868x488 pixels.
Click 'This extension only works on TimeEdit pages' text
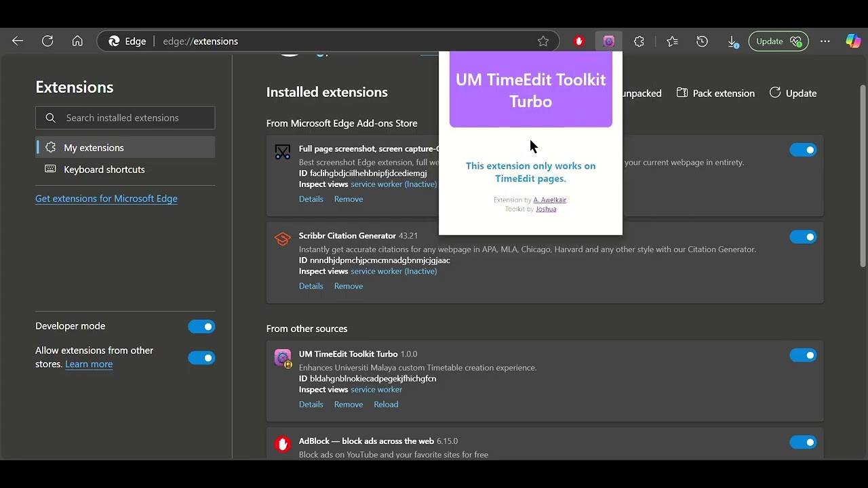tap(531, 172)
